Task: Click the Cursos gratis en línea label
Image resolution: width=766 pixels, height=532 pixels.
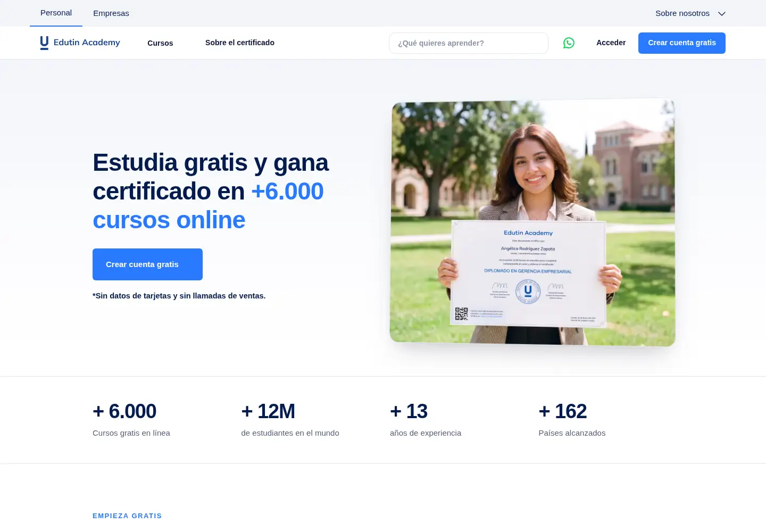Action: click(x=131, y=433)
